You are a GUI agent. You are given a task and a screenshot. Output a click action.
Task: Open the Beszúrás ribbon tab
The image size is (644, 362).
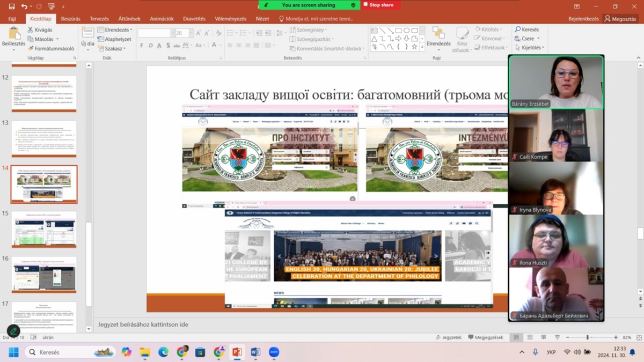pyautogui.click(x=70, y=19)
